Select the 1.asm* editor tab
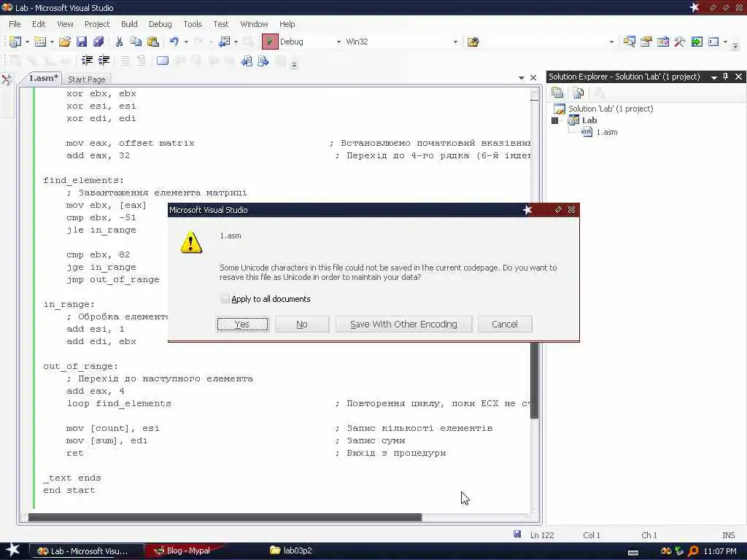 click(x=43, y=78)
